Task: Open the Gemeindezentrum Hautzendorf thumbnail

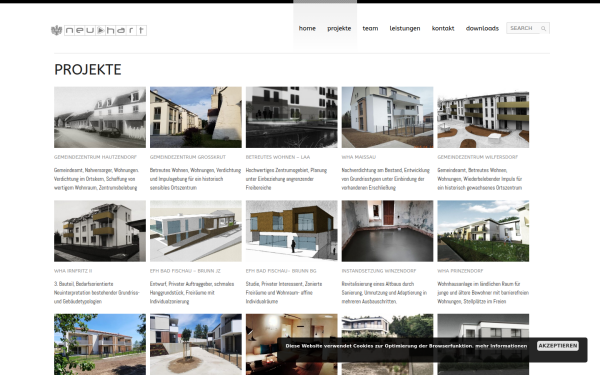Action: click(100, 117)
